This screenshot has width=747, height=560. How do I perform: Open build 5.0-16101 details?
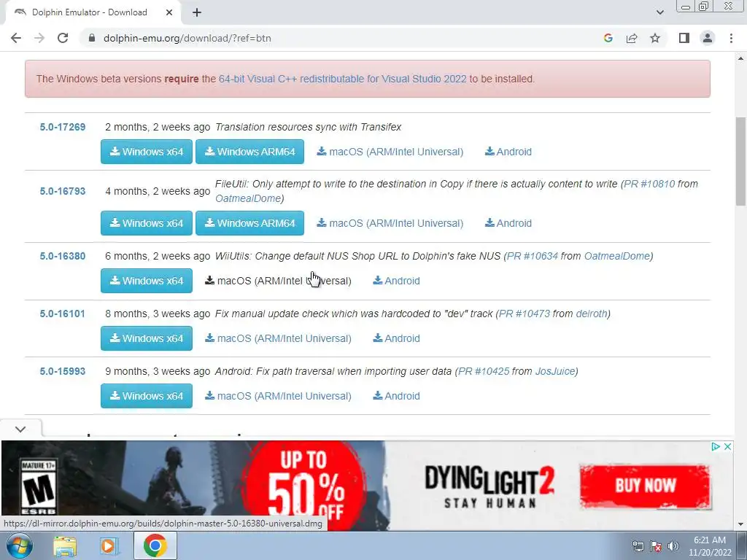coord(63,314)
